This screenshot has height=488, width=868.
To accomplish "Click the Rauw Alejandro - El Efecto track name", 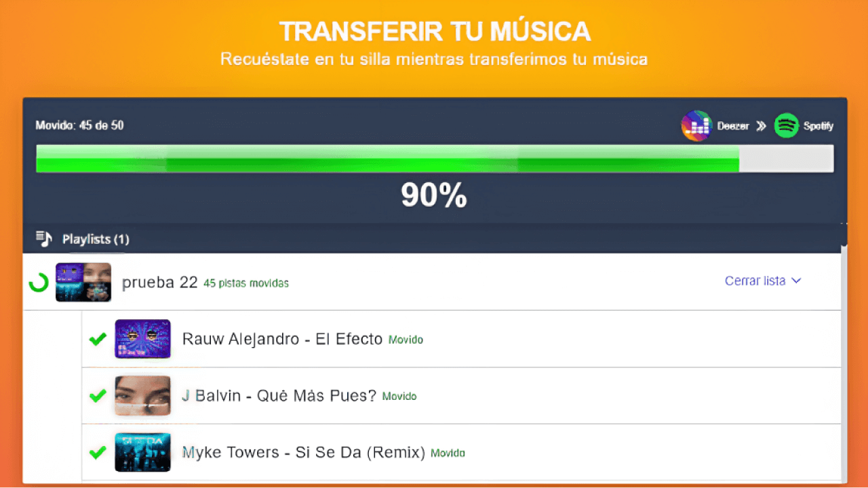I will (x=282, y=339).
